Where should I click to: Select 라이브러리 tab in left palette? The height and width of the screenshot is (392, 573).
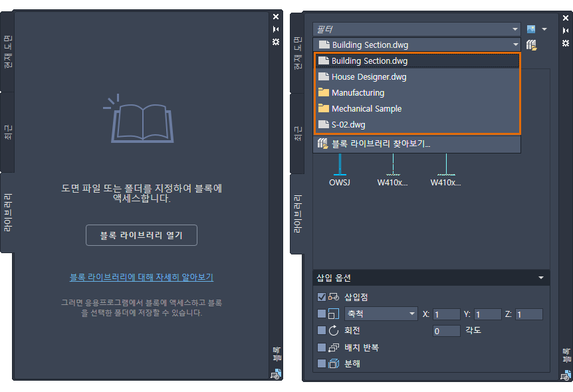[x=8, y=213]
